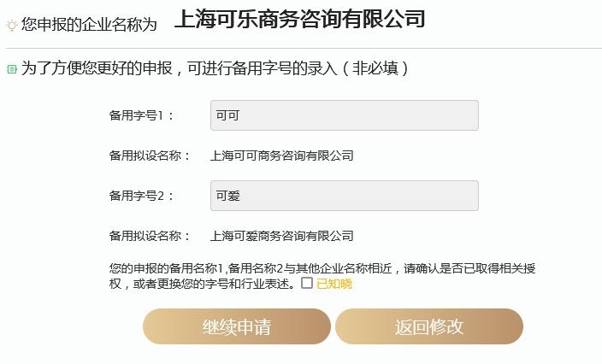Select the proposed name 上海可爱商务咨询有限公司
This screenshot has width=602, height=364.
coord(281,236)
